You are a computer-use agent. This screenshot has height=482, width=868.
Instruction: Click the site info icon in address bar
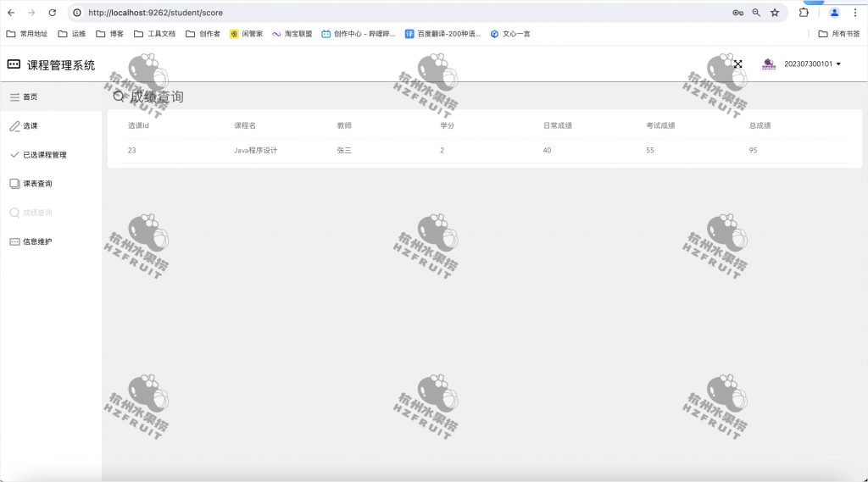tap(77, 13)
